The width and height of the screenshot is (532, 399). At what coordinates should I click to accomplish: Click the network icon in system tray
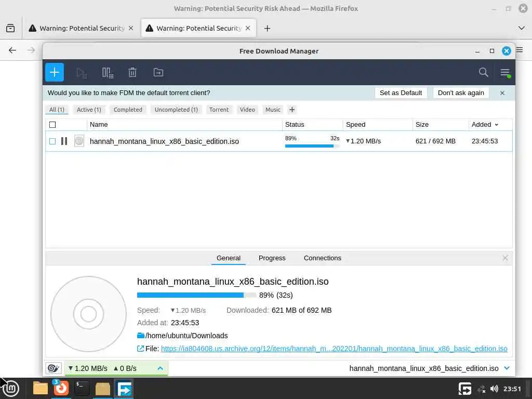[x=482, y=389]
